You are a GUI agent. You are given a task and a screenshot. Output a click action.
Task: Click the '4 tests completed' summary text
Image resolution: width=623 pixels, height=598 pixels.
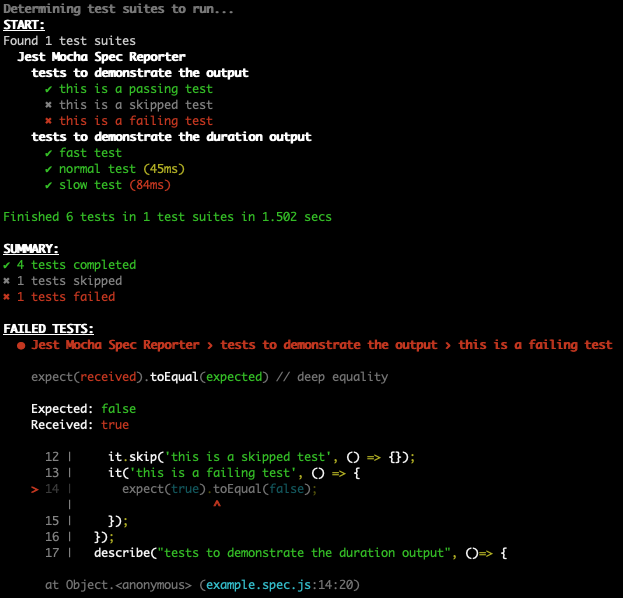click(76, 265)
